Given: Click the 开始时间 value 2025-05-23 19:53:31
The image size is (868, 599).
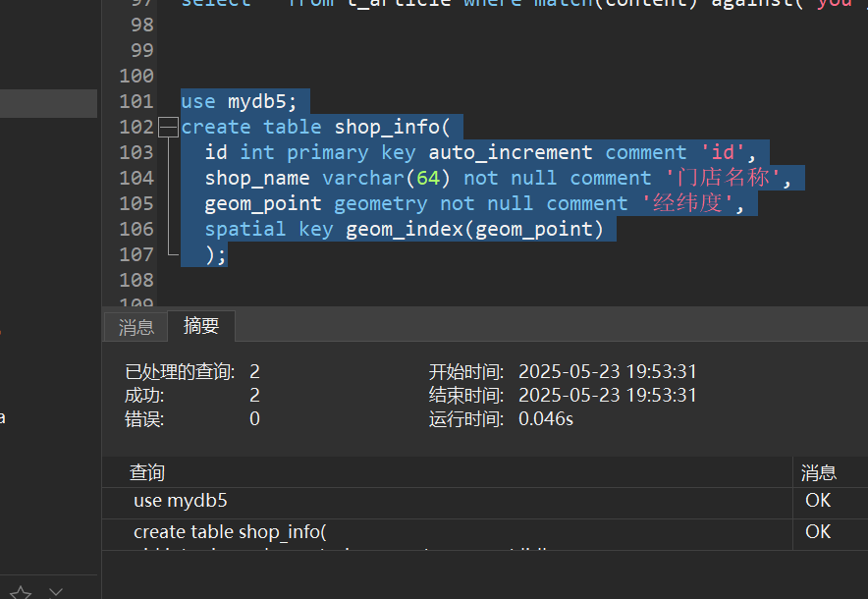Looking at the screenshot, I should 607,371.
